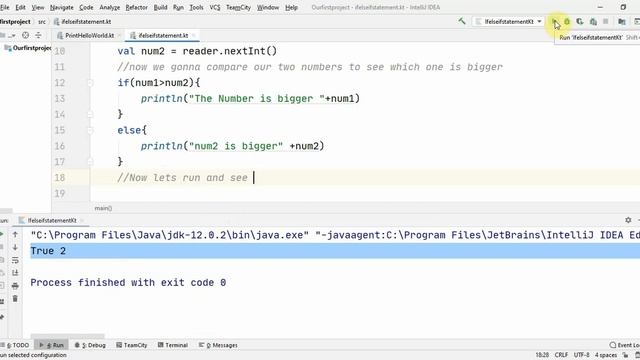640x360 pixels.
Task: Click the caret position 18:28 in status bar
Action: [x=542, y=355]
